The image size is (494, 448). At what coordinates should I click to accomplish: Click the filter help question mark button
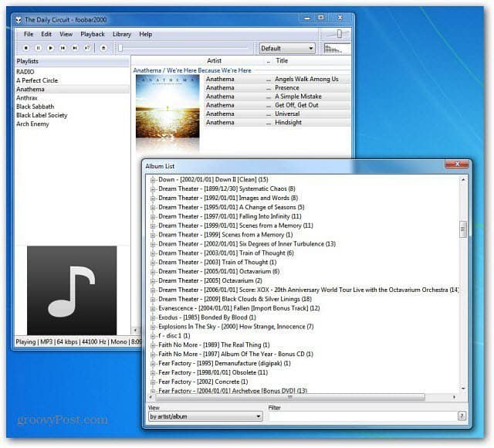coord(462,416)
